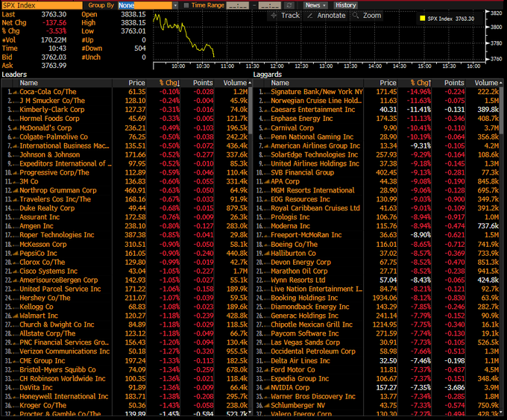This screenshot has height=420, width=507.
Task: Click the Leaders table scrollbar thumb
Action: tap(250, 110)
